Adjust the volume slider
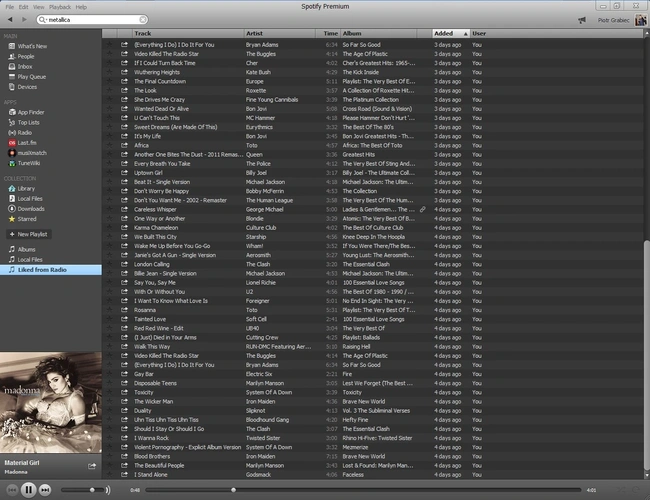 [x=82, y=490]
